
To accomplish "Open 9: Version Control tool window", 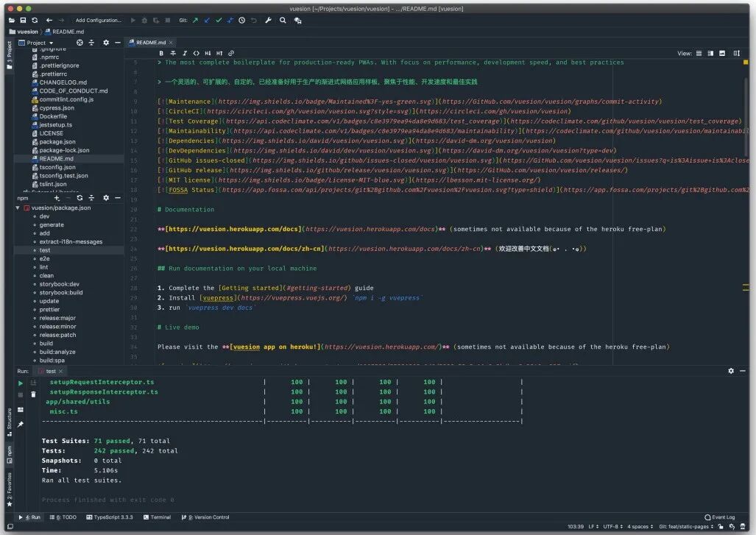I will coord(205,517).
